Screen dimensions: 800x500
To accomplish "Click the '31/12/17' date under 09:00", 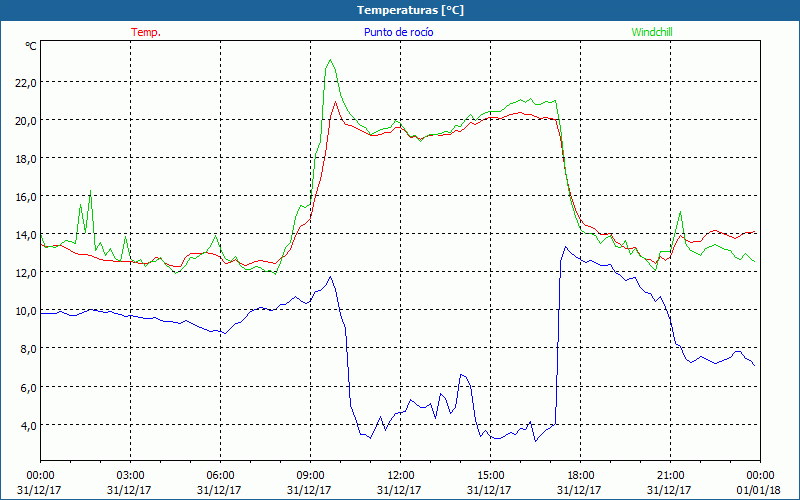I will pyautogui.click(x=310, y=490).
